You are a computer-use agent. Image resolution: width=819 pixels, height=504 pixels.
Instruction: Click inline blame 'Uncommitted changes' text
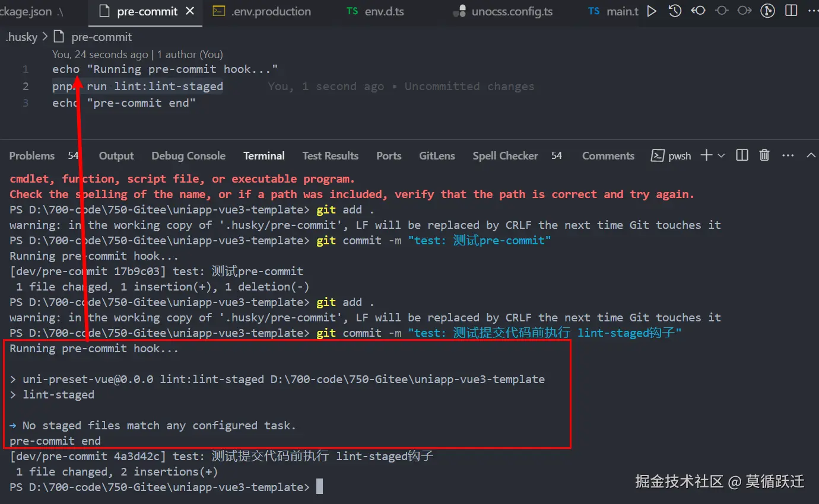coord(469,87)
